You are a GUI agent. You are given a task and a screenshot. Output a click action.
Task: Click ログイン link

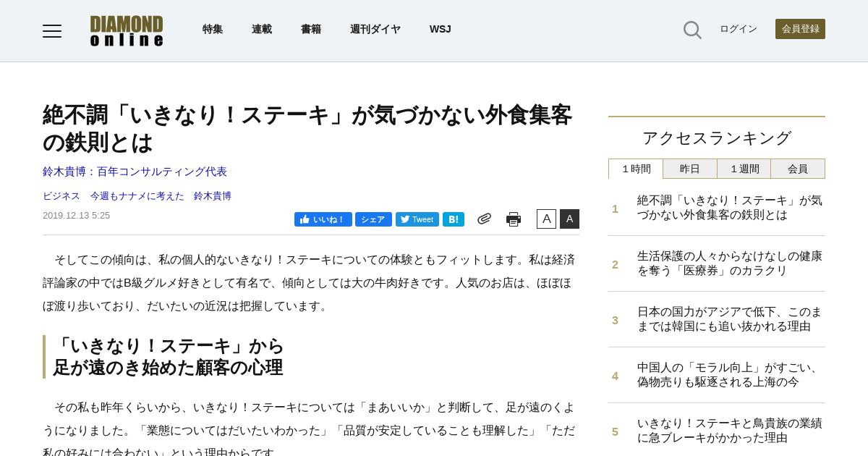click(x=739, y=29)
